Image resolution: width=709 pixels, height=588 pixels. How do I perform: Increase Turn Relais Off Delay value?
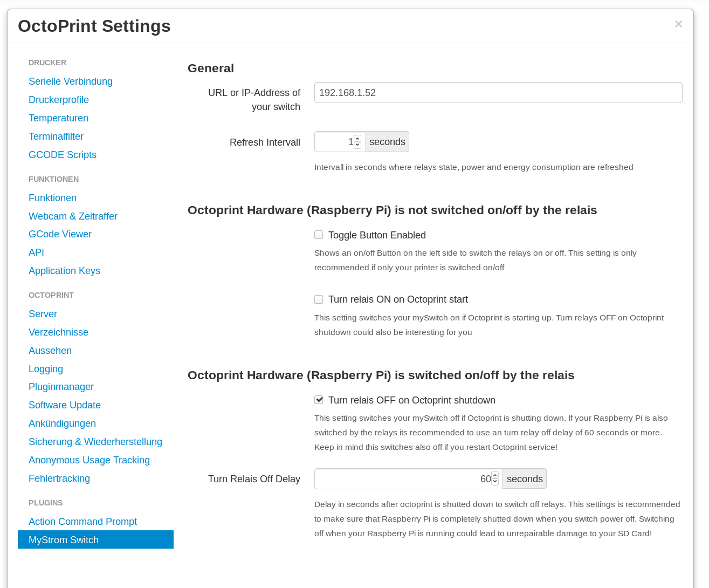[495, 475]
